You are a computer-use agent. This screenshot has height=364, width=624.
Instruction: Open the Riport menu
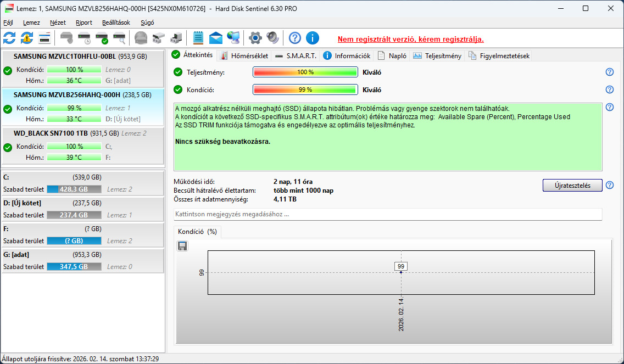click(x=84, y=23)
